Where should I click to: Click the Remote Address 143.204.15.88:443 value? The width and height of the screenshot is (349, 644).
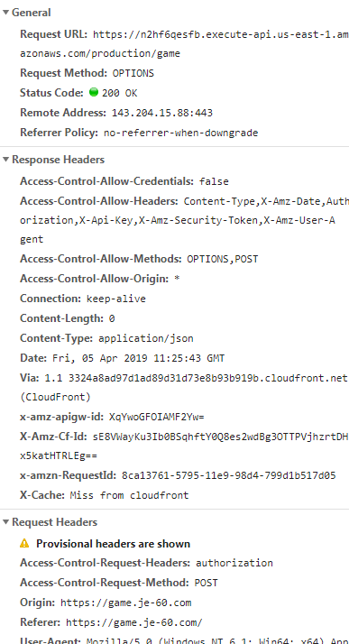coord(162,113)
